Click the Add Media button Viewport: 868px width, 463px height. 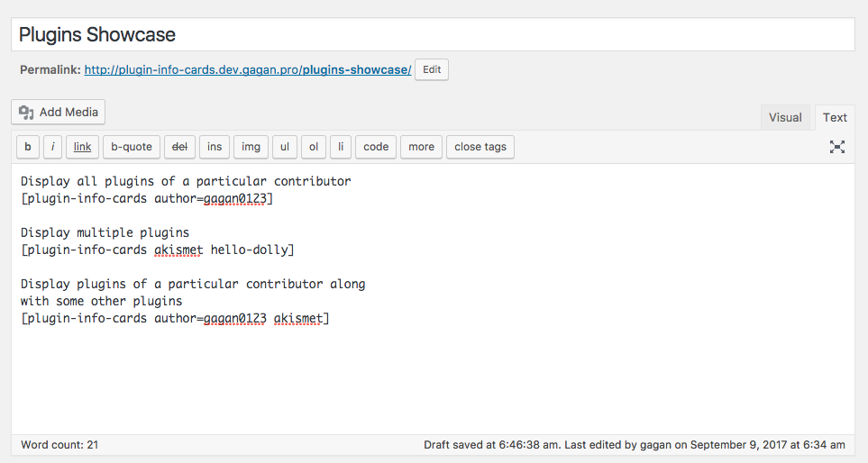[x=58, y=112]
